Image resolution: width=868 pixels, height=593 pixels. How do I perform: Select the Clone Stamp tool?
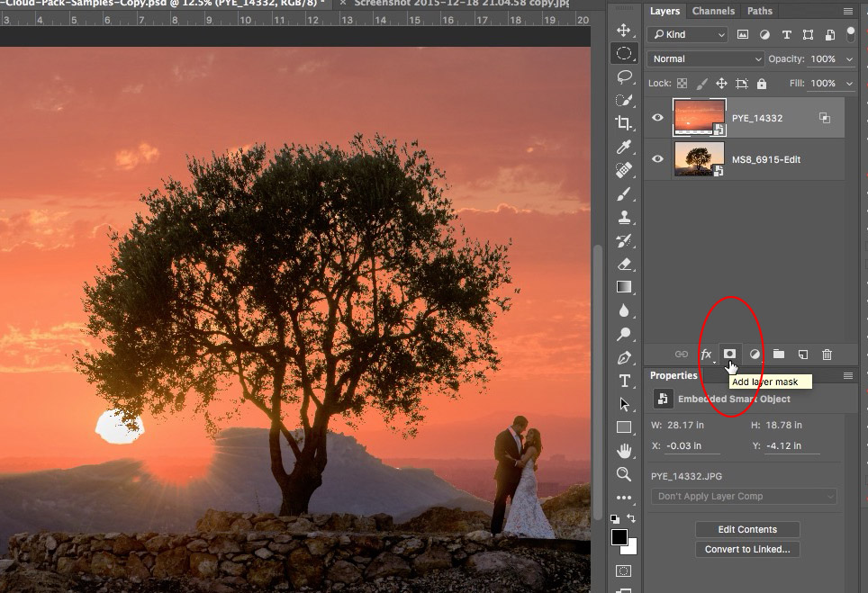625,217
